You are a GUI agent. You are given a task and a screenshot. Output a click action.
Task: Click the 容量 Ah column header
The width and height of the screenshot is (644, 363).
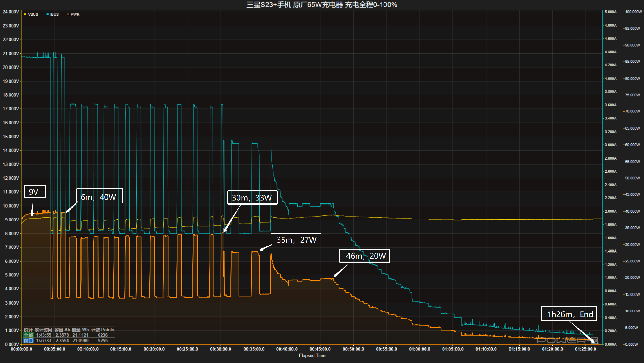click(62, 330)
